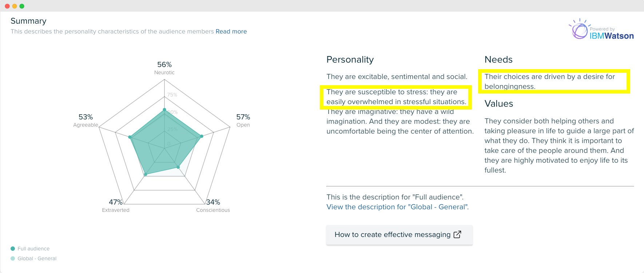Select the Extraverted vertex of the radar chart
Viewport: 644px width, 273px height.
pos(146,173)
